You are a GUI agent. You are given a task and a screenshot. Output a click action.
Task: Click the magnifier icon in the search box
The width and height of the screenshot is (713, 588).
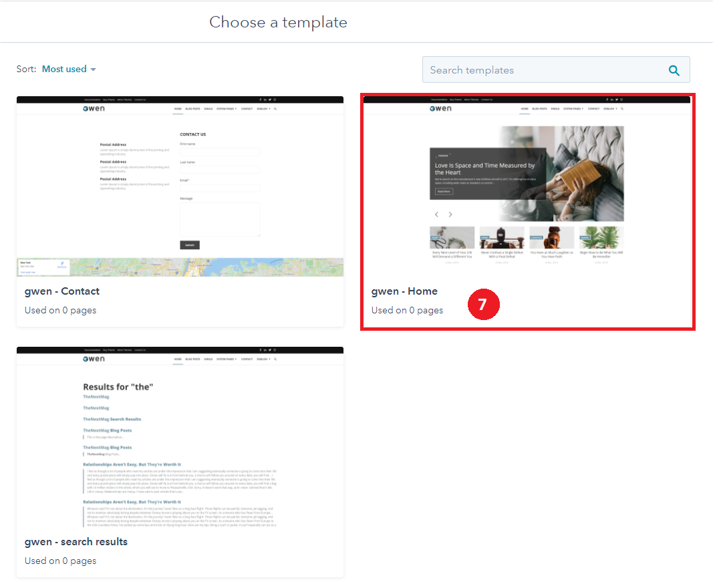click(674, 70)
